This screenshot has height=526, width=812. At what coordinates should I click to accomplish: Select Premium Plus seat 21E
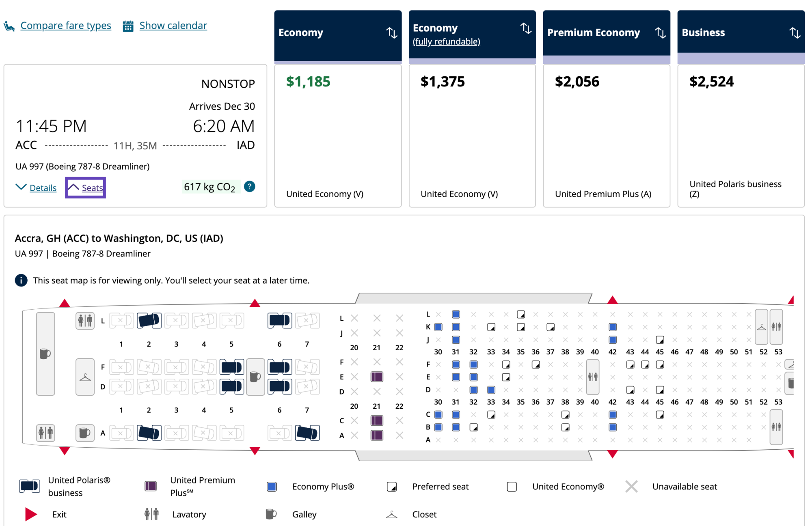(x=377, y=377)
